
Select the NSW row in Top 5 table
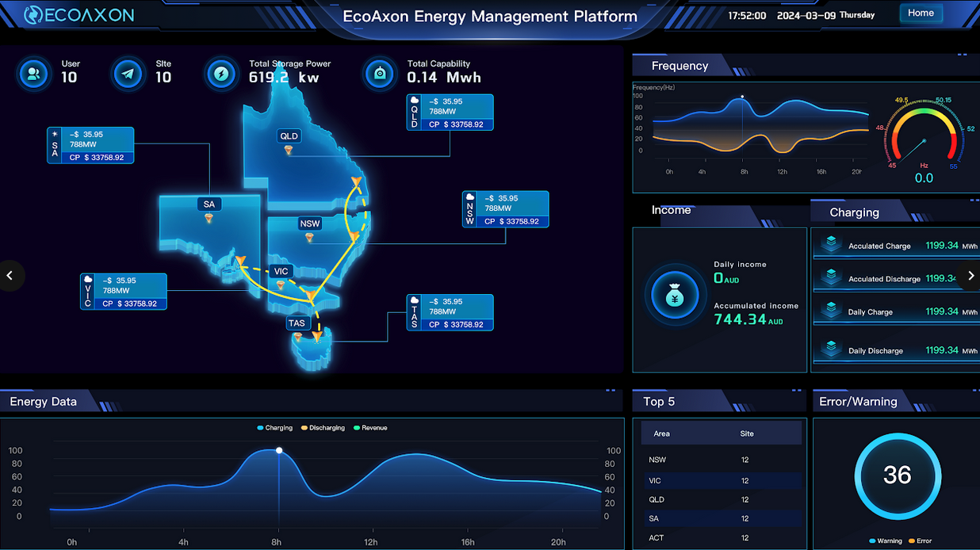click(722, 460)
